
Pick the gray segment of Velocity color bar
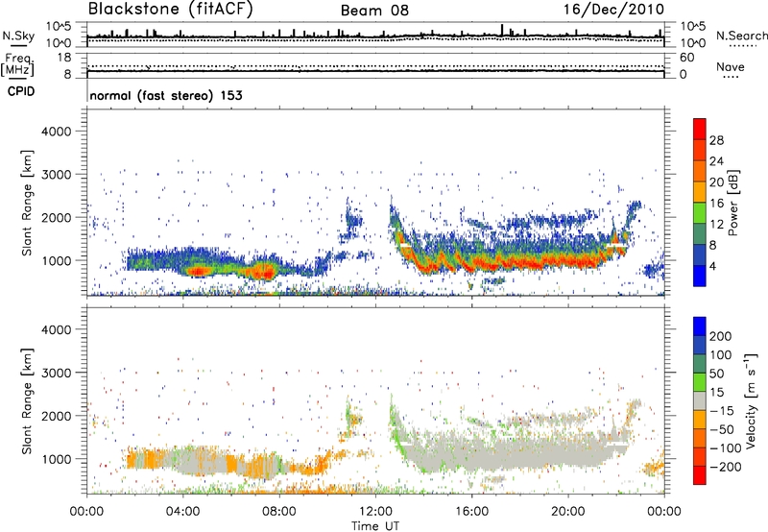[x=700, y=401]
